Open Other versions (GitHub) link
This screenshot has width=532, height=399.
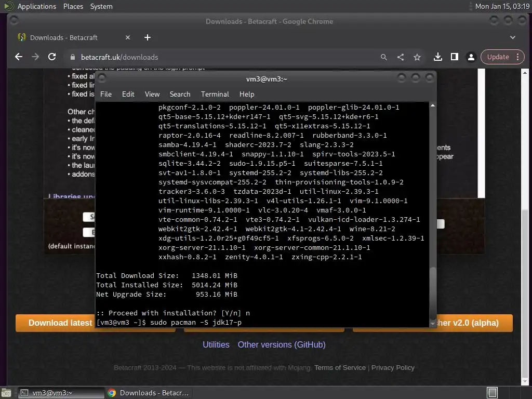[282, 345]
